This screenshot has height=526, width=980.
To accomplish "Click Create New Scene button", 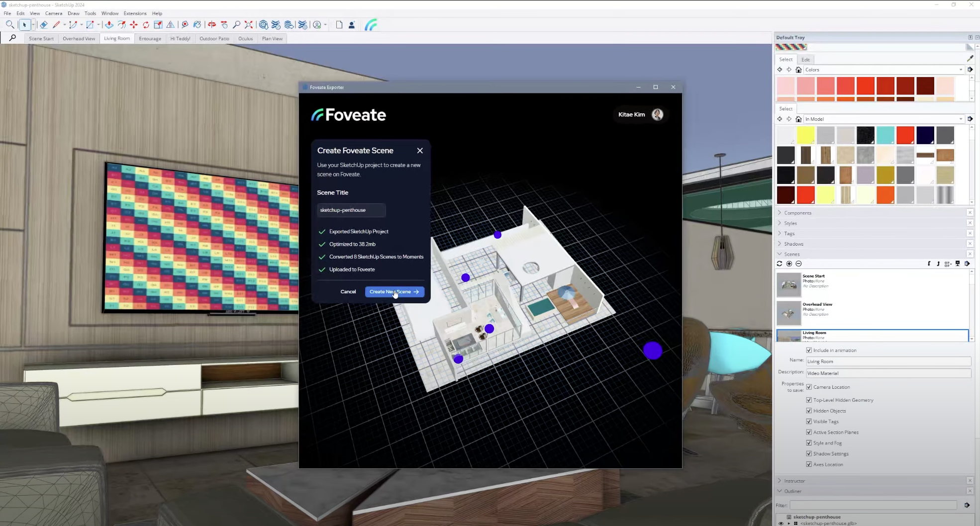I will pyautogui.click(x=394, y=292).
